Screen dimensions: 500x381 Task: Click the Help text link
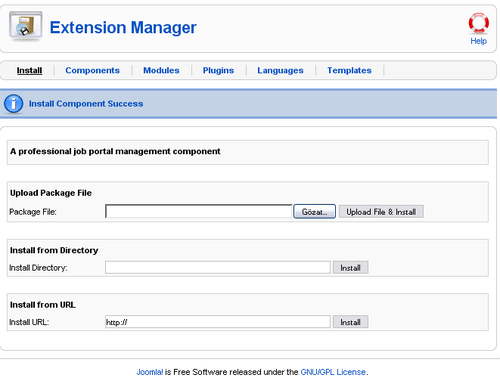pyautogui.click(x=479, y=41)
